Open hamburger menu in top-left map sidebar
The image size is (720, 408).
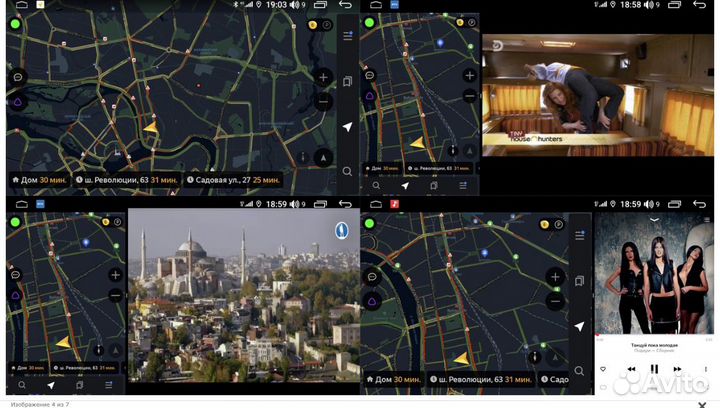click(x=347, y=36)
